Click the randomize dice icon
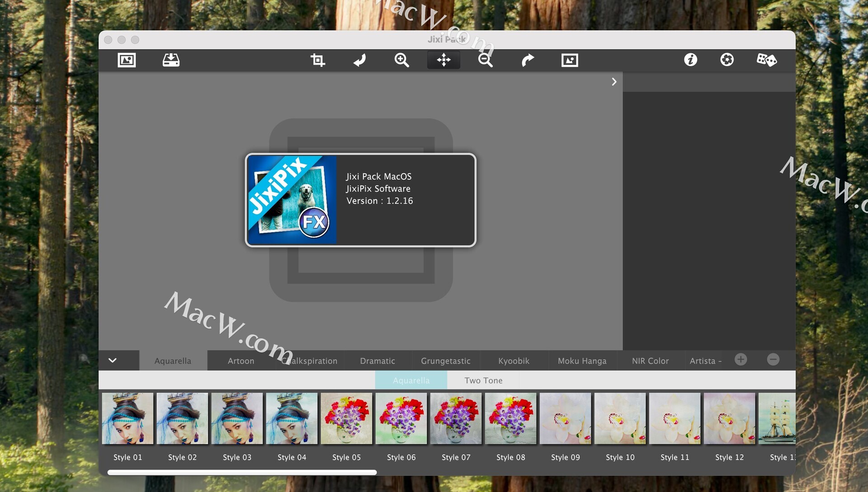The image size is (868, 492). [x=767, y=60]
